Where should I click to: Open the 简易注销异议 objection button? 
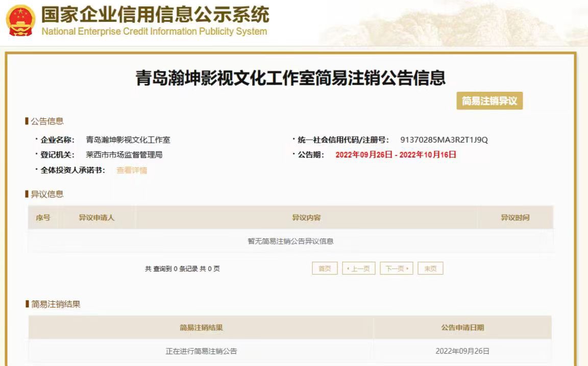pyautogui.click(x=489, y=101)
